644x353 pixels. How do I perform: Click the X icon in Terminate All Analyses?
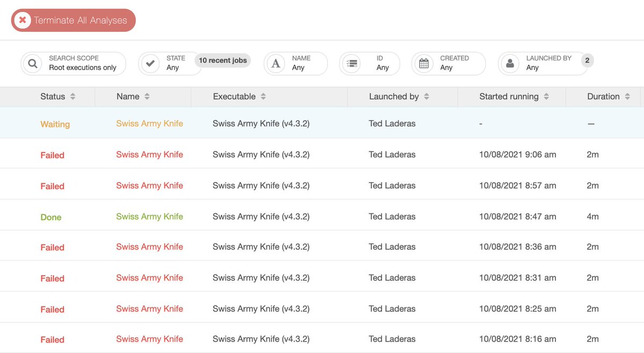(23, 20)
